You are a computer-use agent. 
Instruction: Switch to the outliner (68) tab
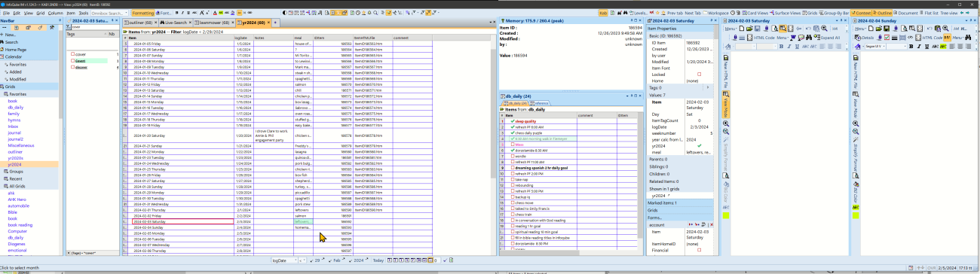click(140, 23)
